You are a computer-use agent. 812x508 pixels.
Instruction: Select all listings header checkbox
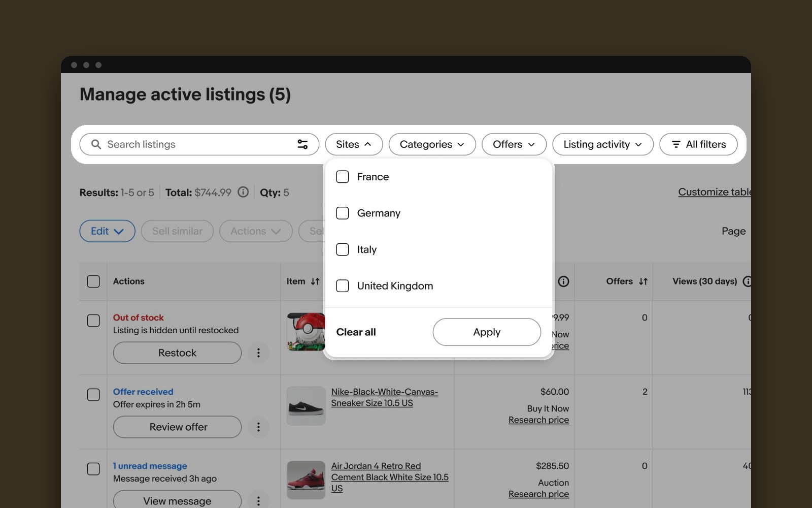(x=93, y=281)
